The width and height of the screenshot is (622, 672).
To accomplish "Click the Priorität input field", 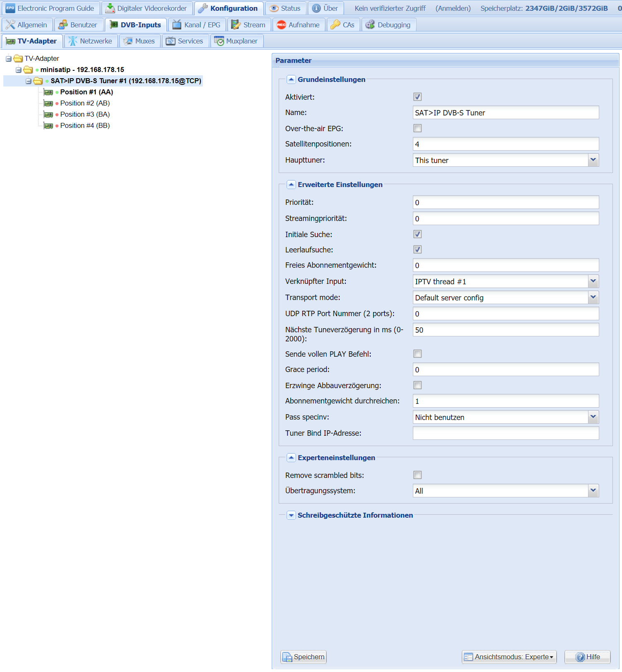I will 506,202.
